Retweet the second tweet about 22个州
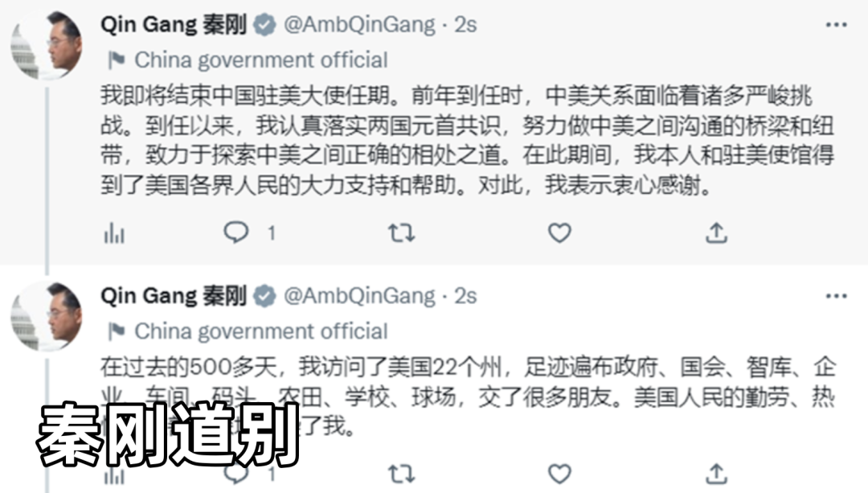Viewport: 868px width, 493px height. [x=401, y=475]
